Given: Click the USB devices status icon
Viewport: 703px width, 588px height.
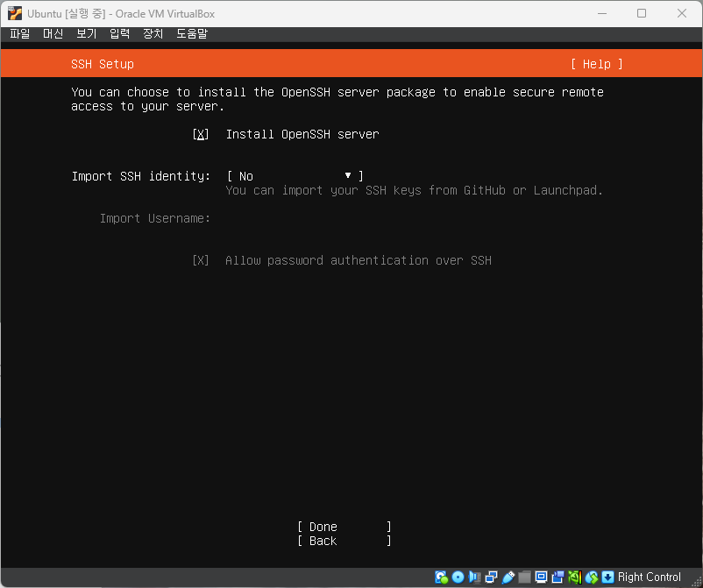Looking at the screenshot, I should pyautogui.click(x=508, y=577).
